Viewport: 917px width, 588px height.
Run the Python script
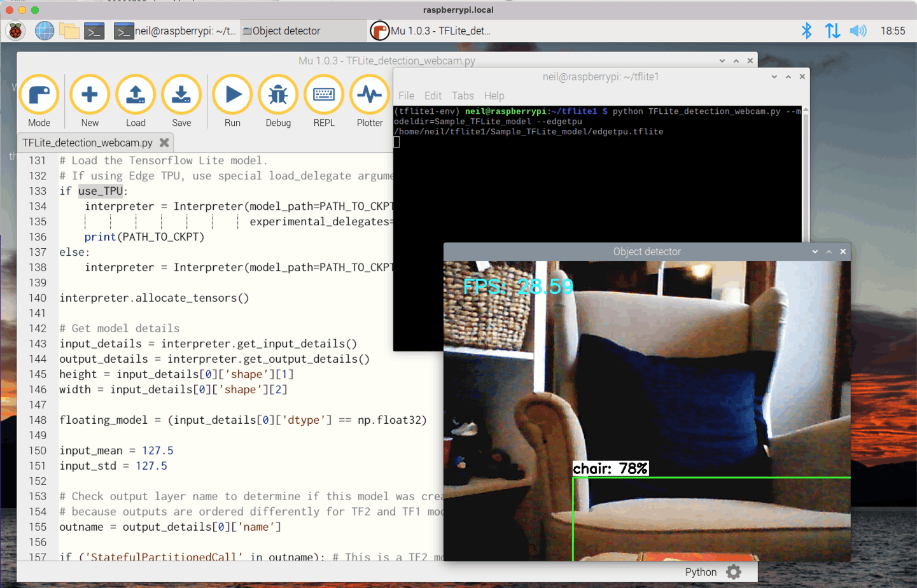[x=232, y=95]
